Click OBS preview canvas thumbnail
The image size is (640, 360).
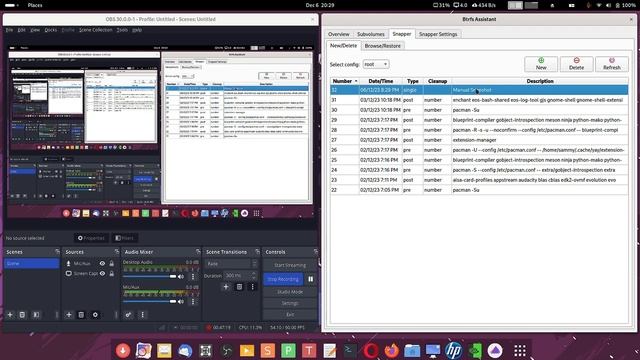pos(160,131)
